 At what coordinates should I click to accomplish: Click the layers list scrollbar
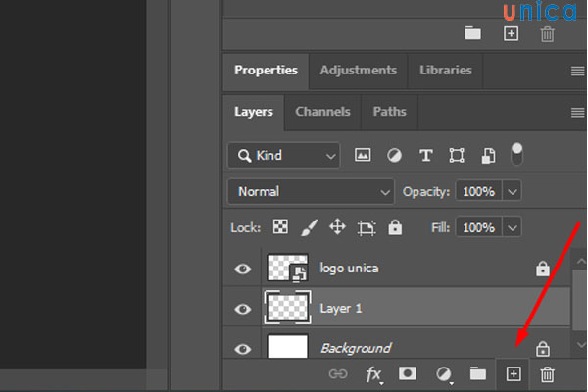(580, 302)
